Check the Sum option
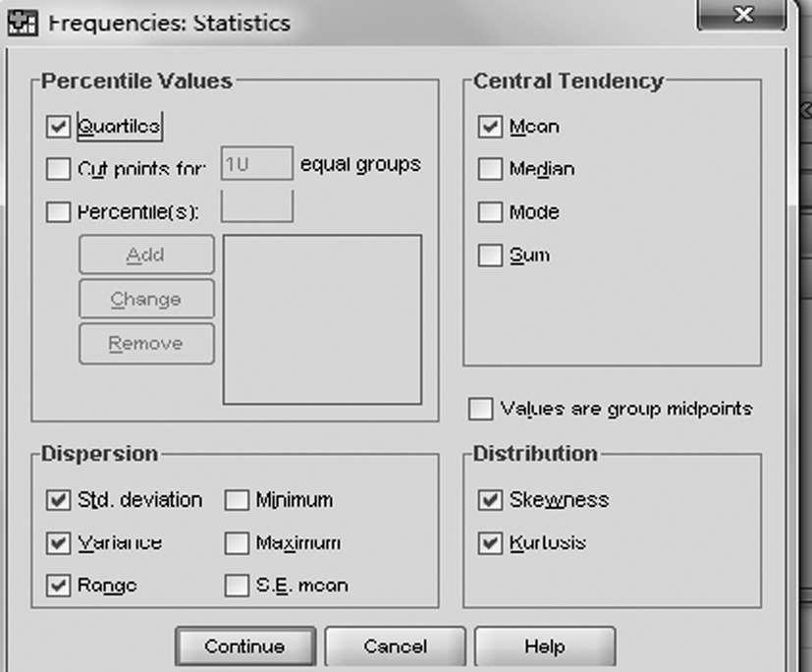The height and width of the screenshot is (672, 812). click(490, 255)
